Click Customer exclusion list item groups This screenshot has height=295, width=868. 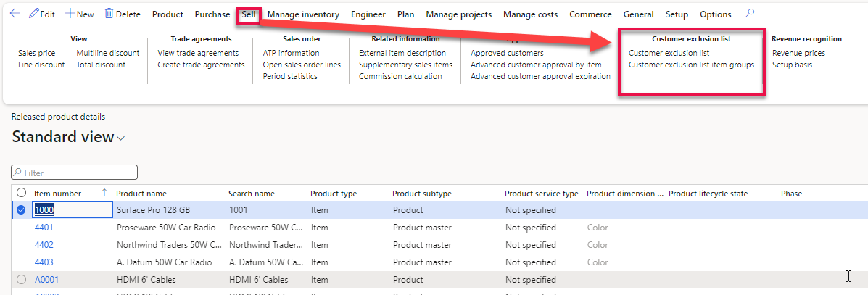691,65
